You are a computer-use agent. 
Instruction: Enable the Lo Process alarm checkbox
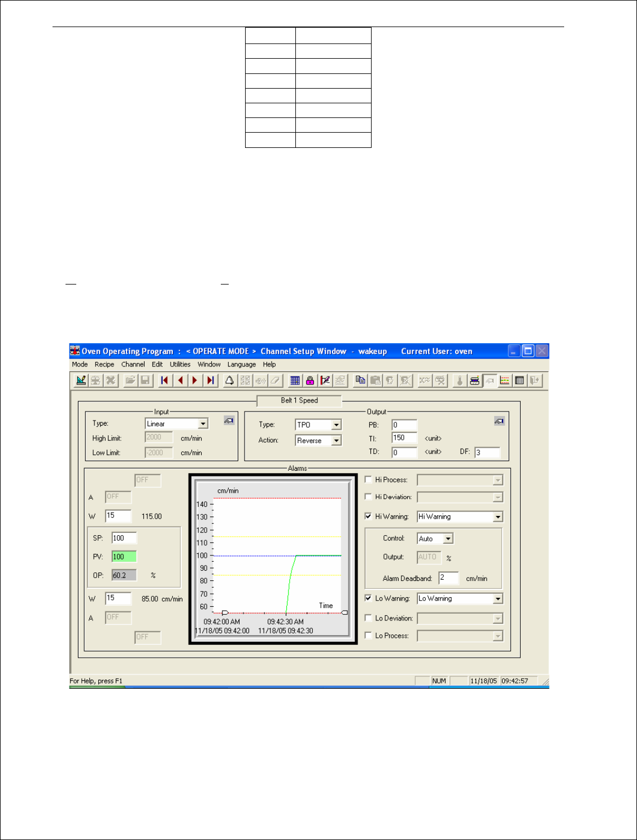(368, 635)
